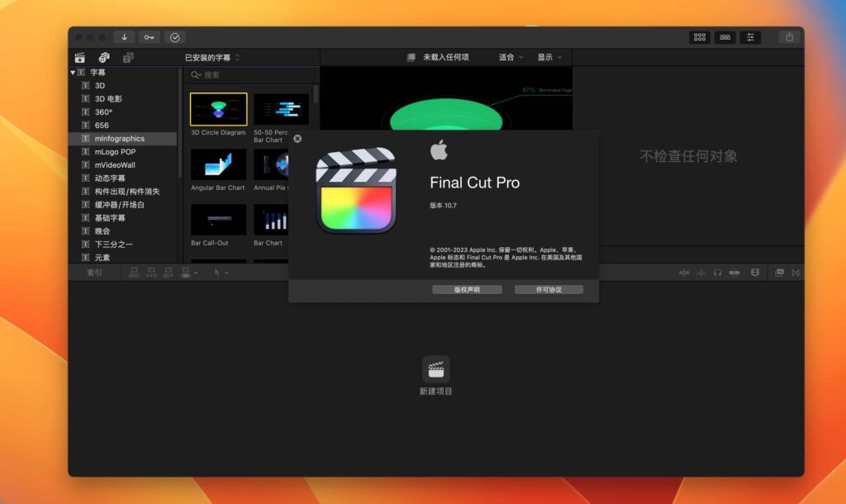Viewport: 846px width, 504px height.
Task: Click the download arrow icon in the title bar
Action: coord(126,36)
